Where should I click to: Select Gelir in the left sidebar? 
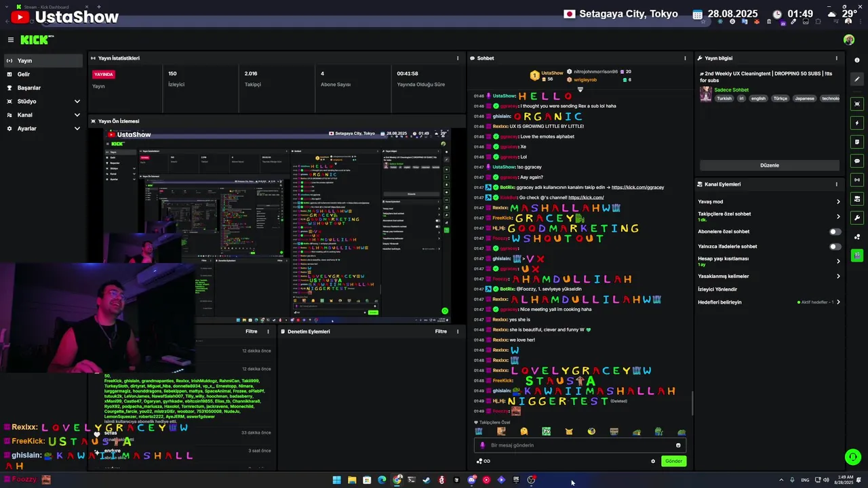point(43,75)
